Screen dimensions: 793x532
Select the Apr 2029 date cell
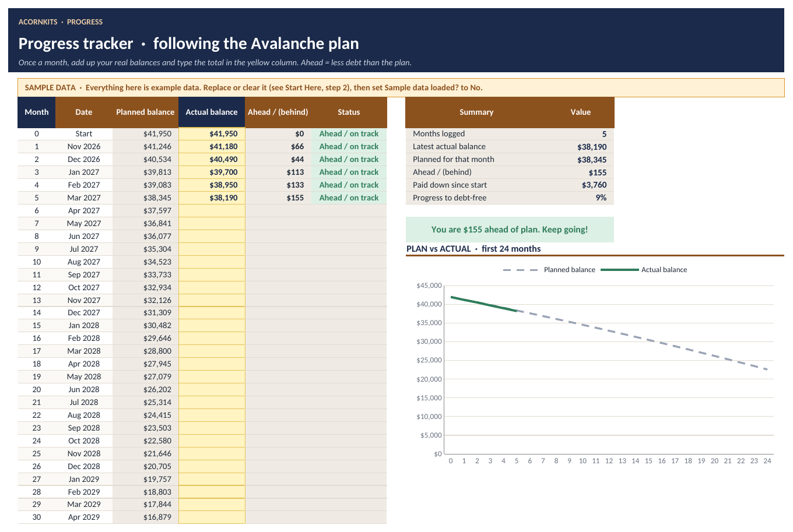pos(84,517)
